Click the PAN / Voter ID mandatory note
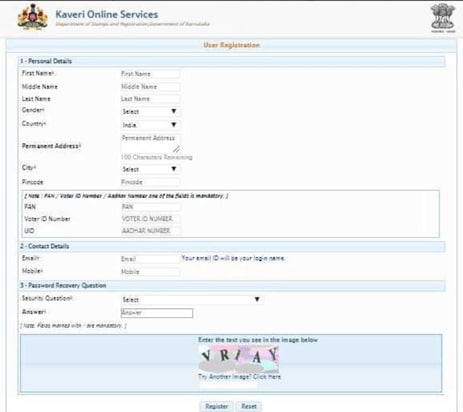Screen dimensions: 463x412 126,196
